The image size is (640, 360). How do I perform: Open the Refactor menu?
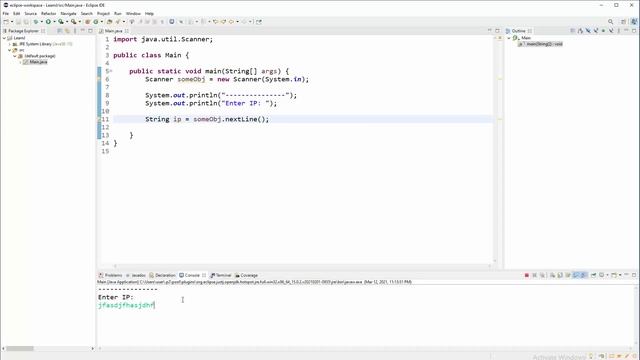[48, 13]
